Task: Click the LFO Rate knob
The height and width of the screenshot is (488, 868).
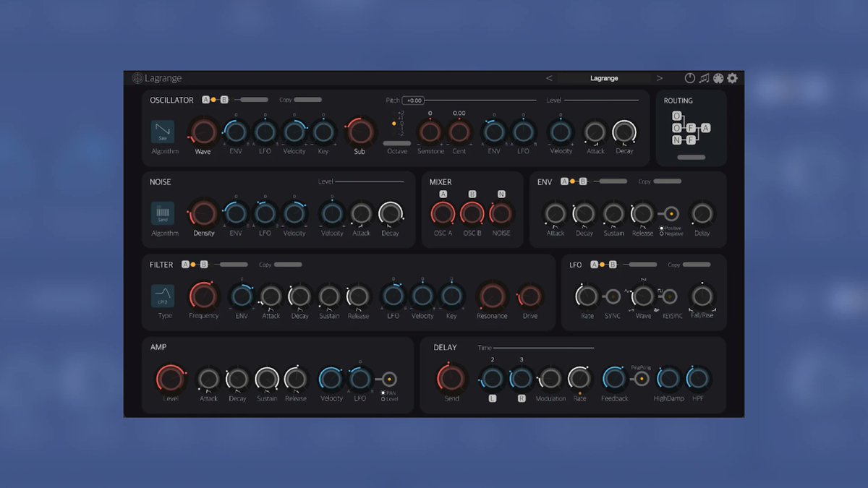Action: tap(588, 296)
